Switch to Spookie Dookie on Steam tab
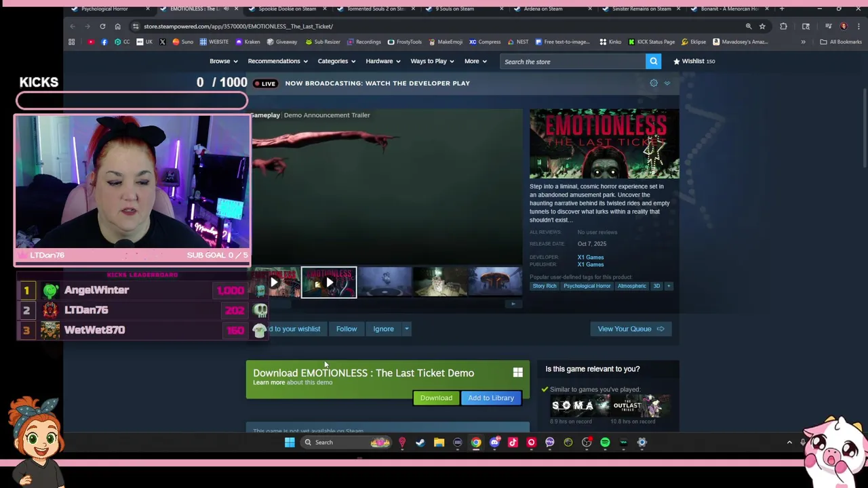The image size is (868, 488). [288, 9]
